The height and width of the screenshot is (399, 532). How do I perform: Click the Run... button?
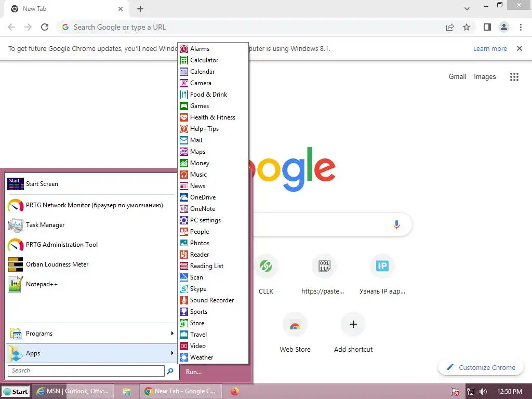(194, 372)
